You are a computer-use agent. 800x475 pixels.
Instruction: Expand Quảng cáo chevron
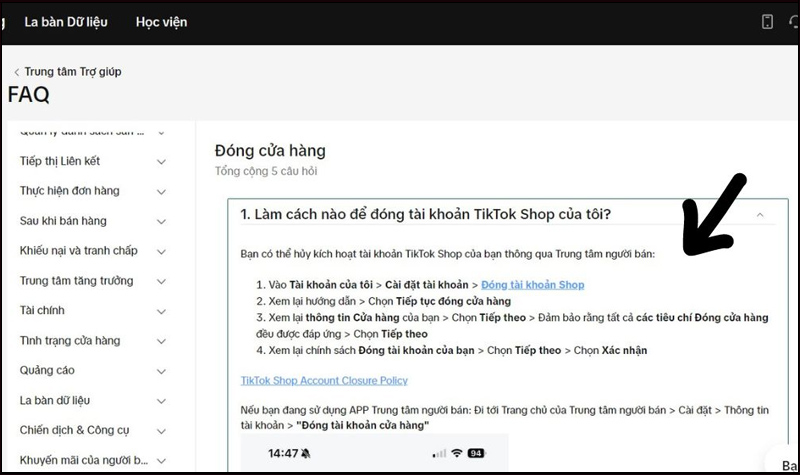161,371
